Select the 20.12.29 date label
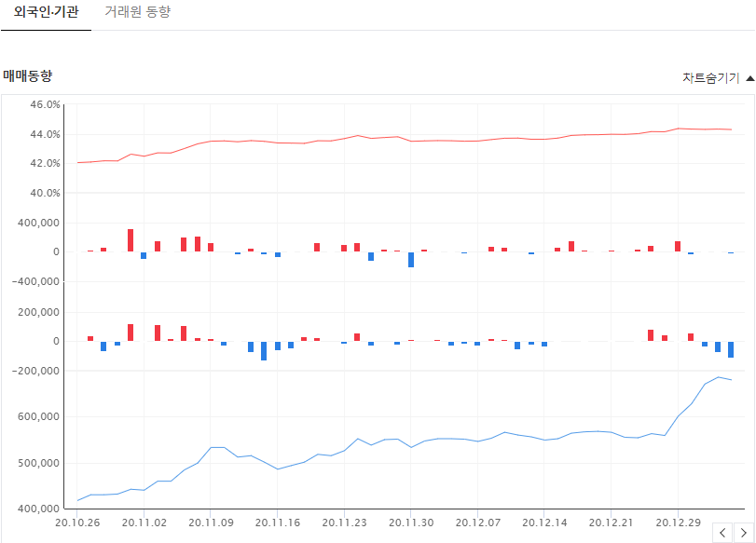756x543 pixels. [x=678, y=523]
